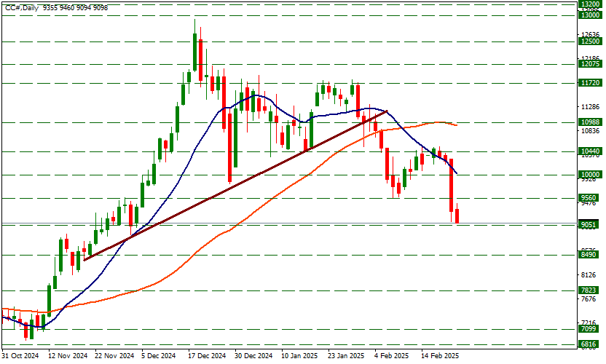
Task: Click the 12500 price level label
Action: [590, 41]
